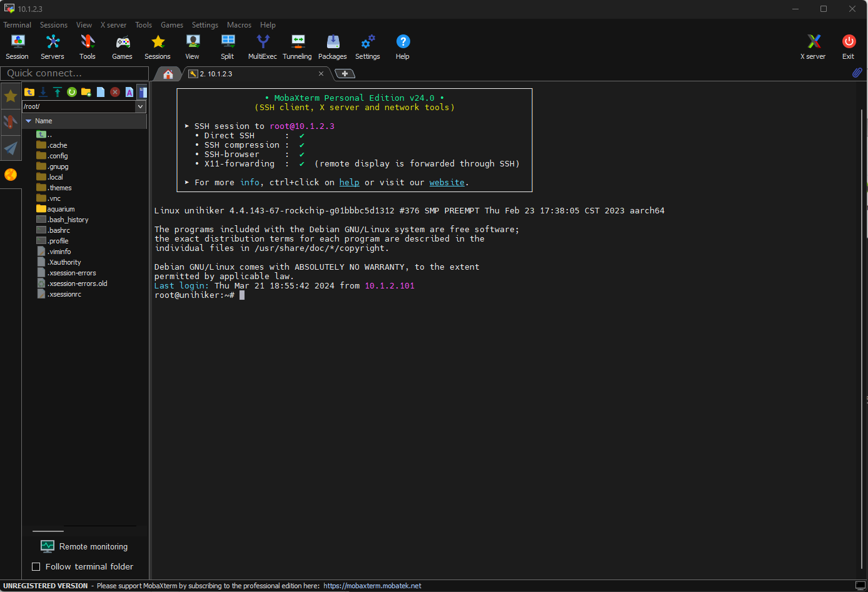Click the website link in banner
This screenshot has width=868, height=592.
[447, 183]
